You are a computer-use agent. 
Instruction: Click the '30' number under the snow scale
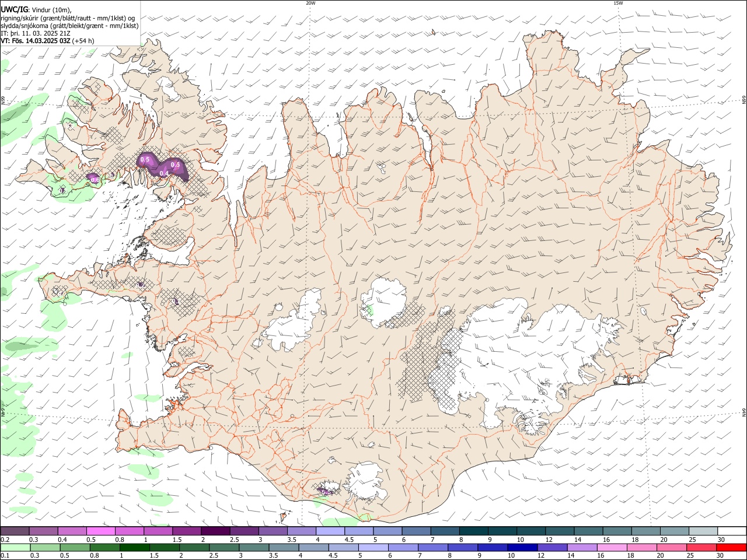pos(721,540)
